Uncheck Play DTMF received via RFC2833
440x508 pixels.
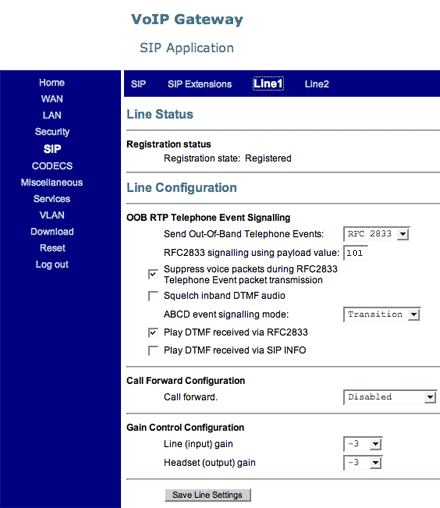pyautogui.click(x=153, y=333)
